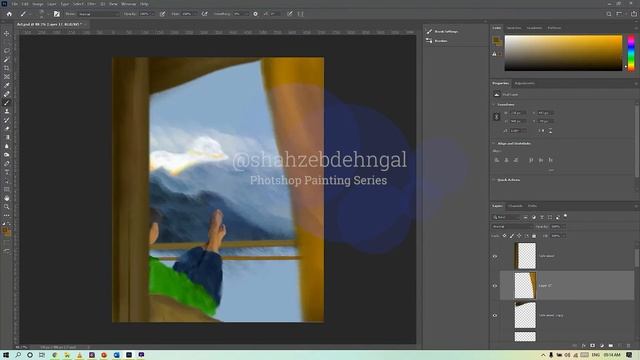Select the Clone Stamp tool

click(x=7, y=111)
